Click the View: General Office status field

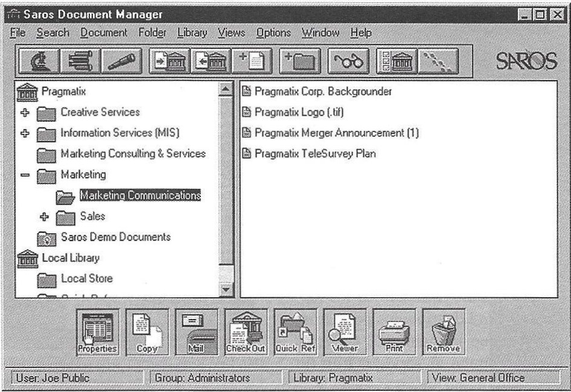click(x=493, y=378)
